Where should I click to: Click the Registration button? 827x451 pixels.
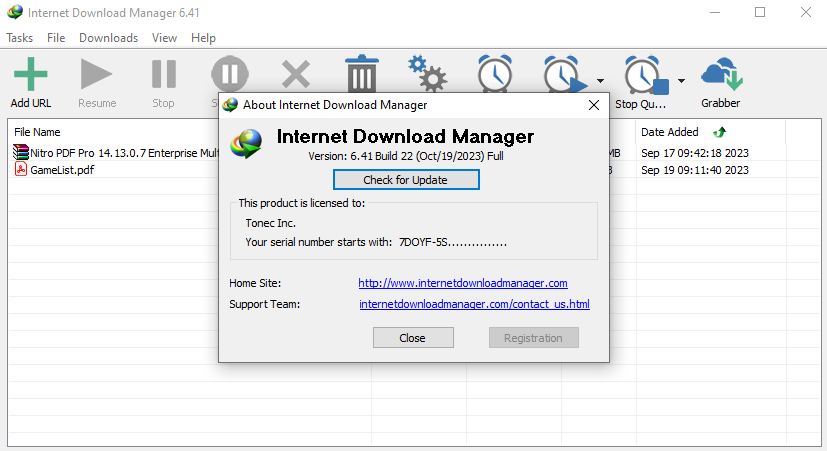point(533,338)
